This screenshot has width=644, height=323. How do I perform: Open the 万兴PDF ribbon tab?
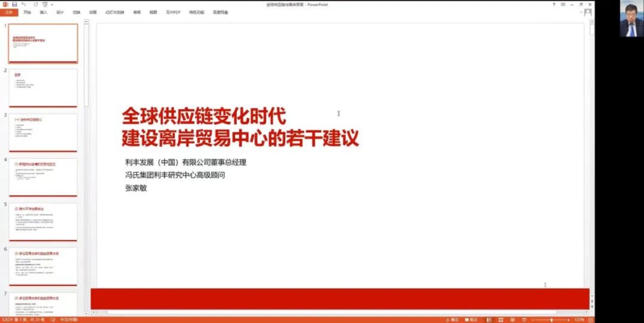pyautogui.click(x=173, y=13)
